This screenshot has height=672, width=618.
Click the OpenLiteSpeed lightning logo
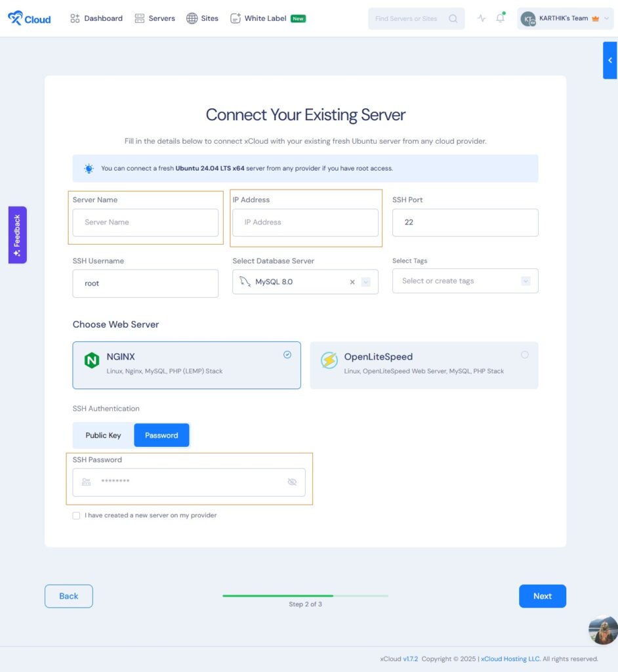pyautogui.click(x=329, y=360)
